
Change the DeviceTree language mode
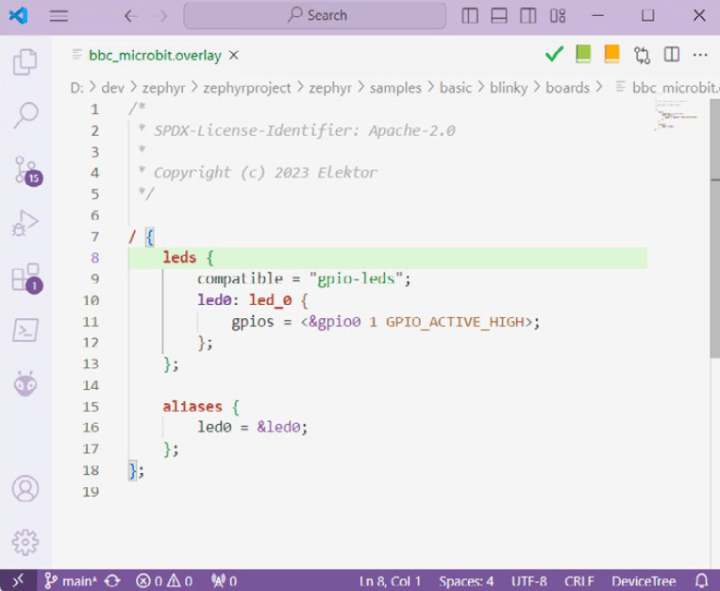click(x=643, y=581)
